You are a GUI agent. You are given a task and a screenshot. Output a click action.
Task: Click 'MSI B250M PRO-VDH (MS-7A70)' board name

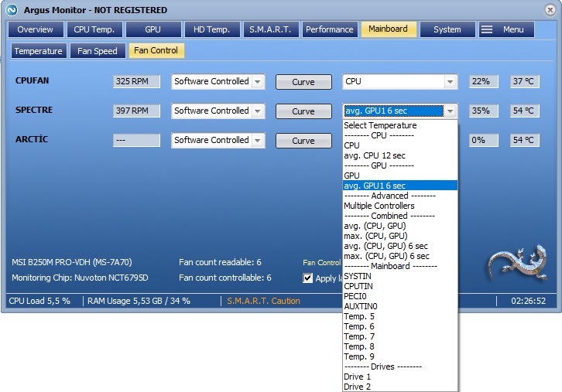72,262
